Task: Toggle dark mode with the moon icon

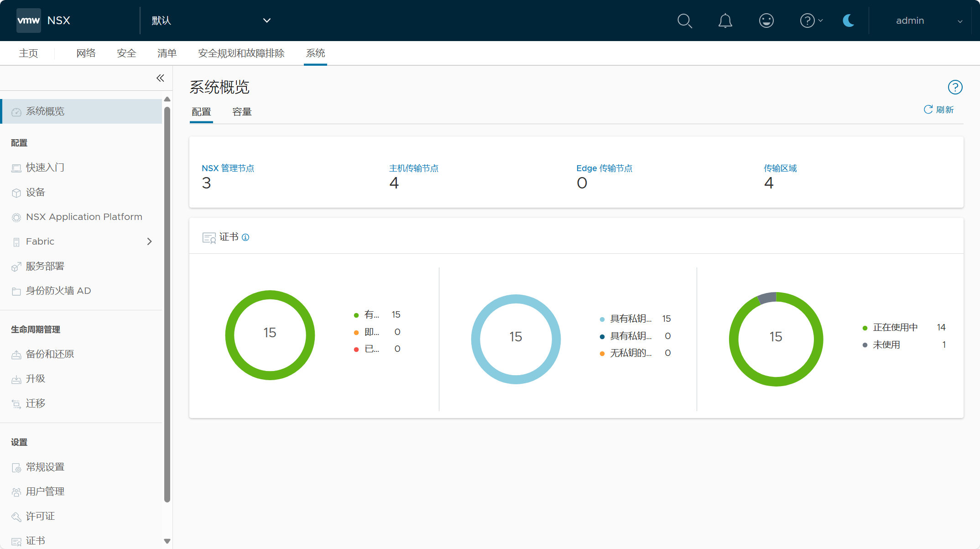Action: [848, 21]
